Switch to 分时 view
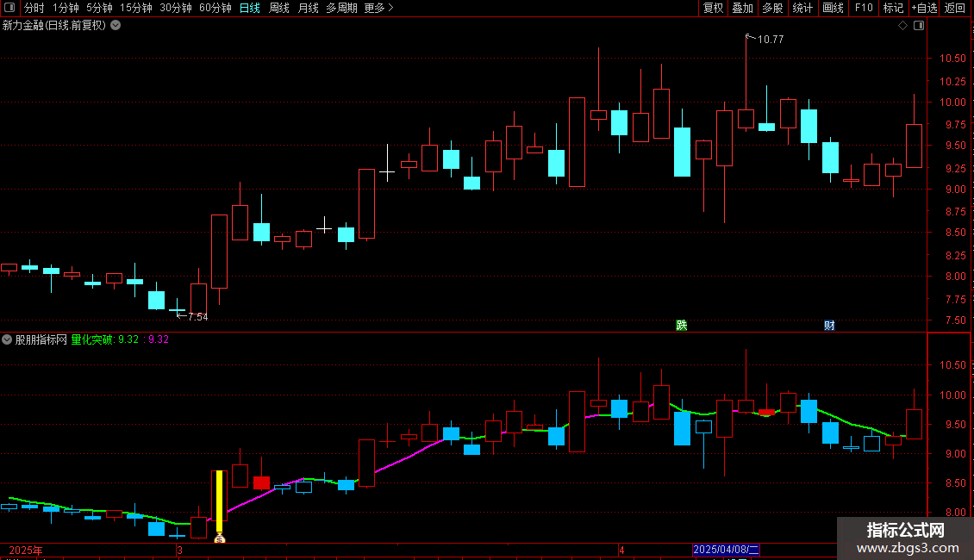The image size is (974, 560). 34,8
